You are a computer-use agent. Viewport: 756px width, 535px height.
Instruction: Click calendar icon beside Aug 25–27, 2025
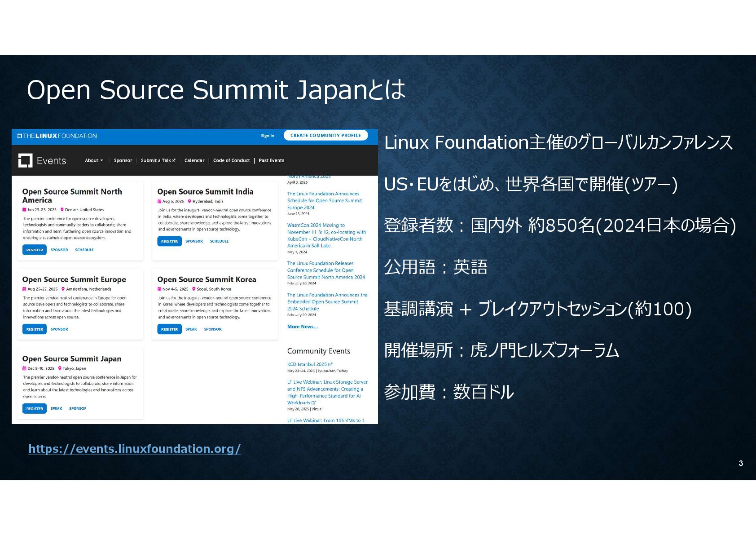24,289
